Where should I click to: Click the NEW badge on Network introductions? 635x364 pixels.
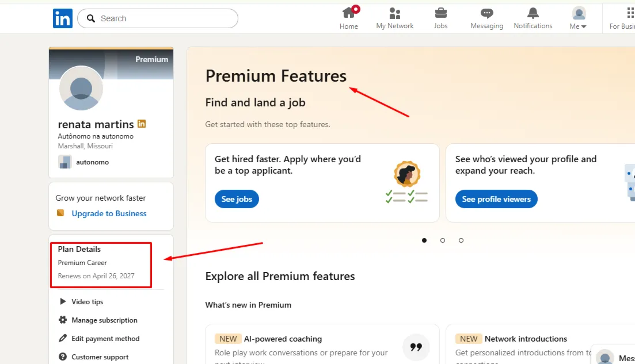click(x=469, y=339)
